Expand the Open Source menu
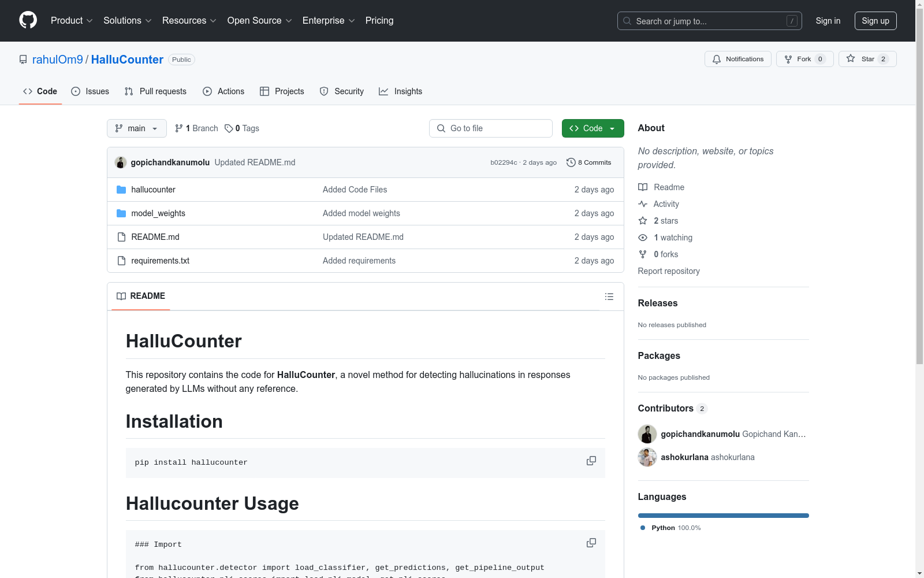Image resolution: width=924 pixels, height=578 pixels. (x=260, y=21)
